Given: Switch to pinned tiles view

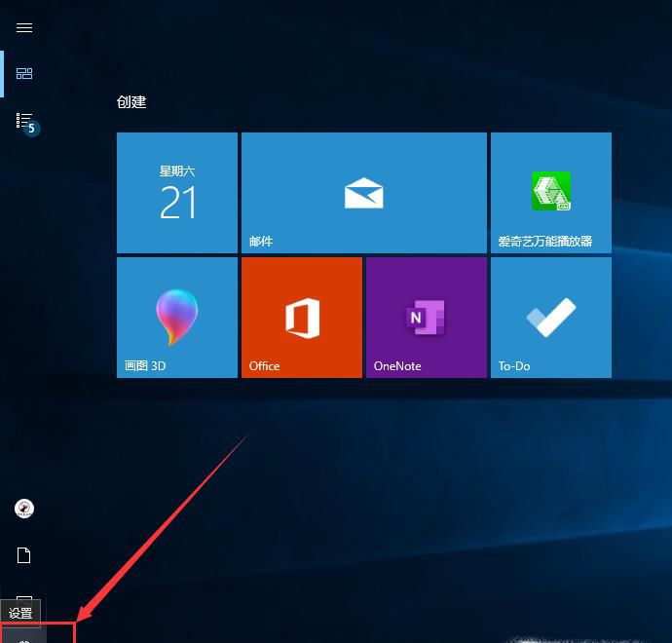Looking at the screenshot, I should point(24,74).
